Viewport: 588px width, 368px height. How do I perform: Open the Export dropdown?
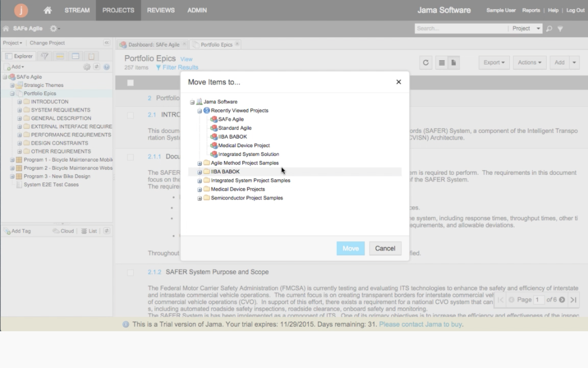click(494, 63)
